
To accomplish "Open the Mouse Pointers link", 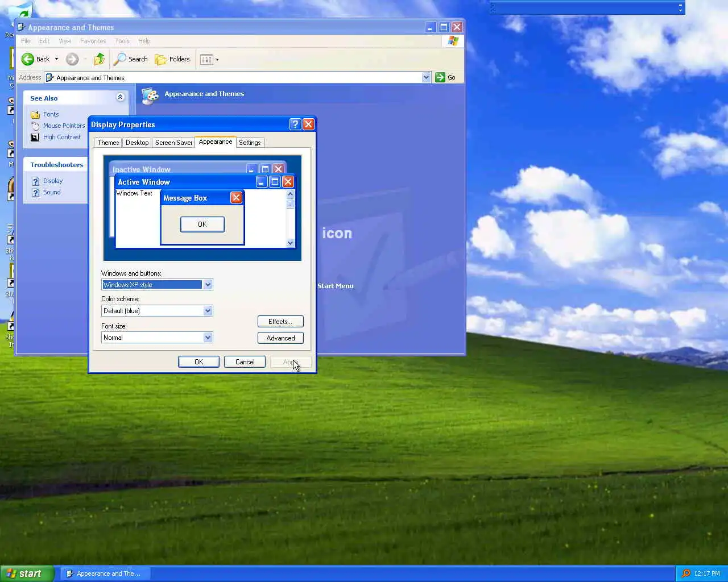I will tap(64, 126).
